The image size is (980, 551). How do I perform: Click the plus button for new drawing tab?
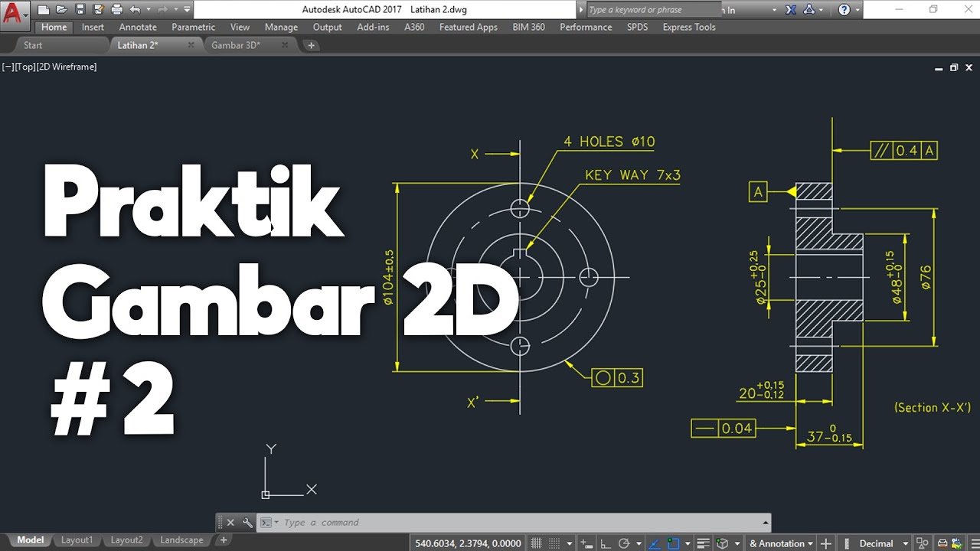(x=311, y=45)
